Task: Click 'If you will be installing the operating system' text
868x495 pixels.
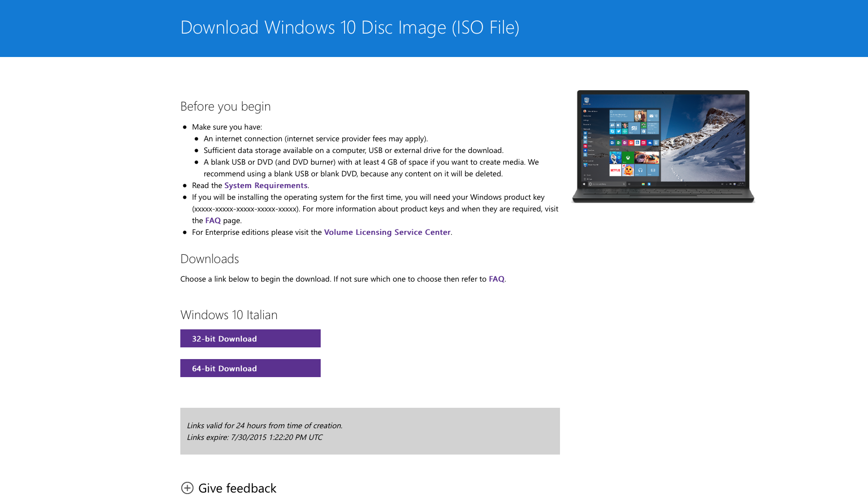Action: pyautogui.click(x=375, y=209)
